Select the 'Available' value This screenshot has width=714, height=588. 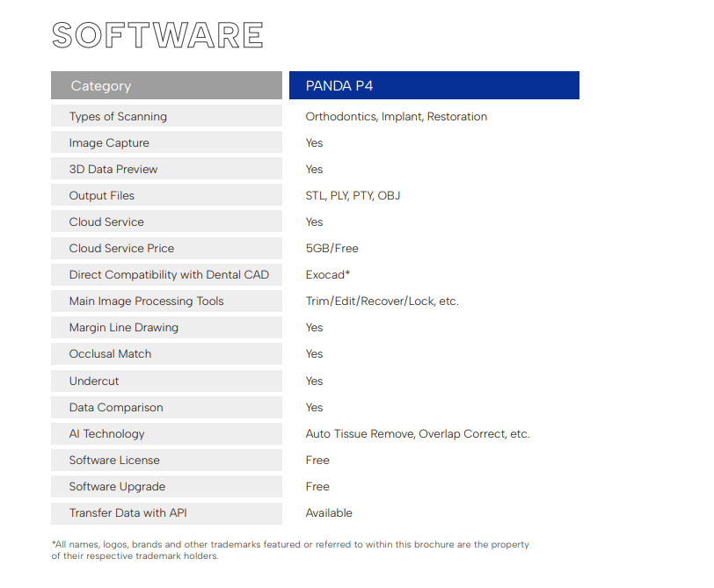(x=329, y=513)
